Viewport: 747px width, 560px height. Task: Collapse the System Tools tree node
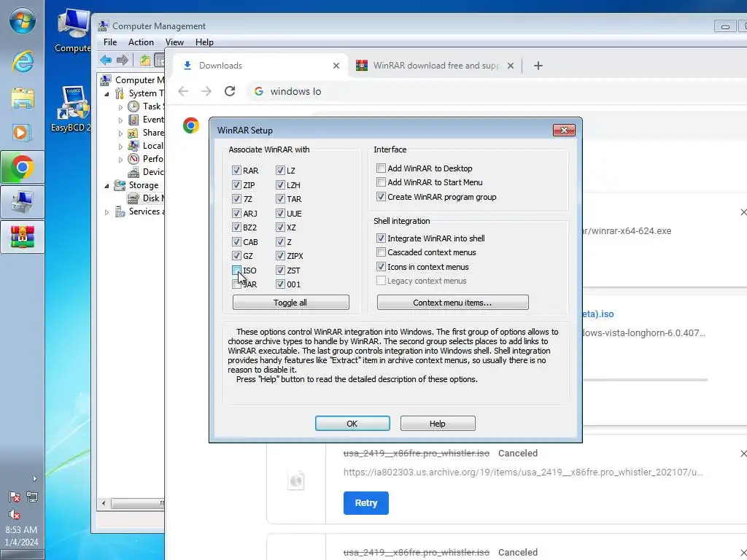click(107, 94)
